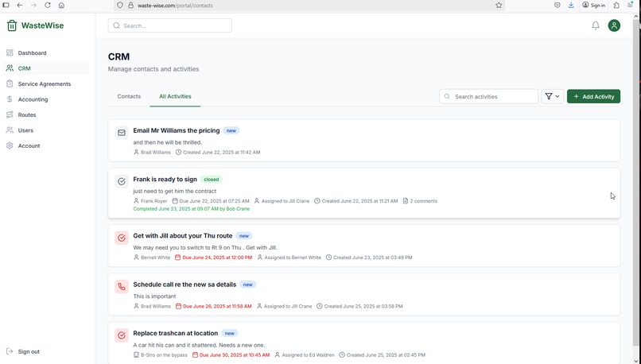Click Created June 22, 2025 at 11:42 AM
The height and width of the screenshot is (364, 641).
point(222,153)
